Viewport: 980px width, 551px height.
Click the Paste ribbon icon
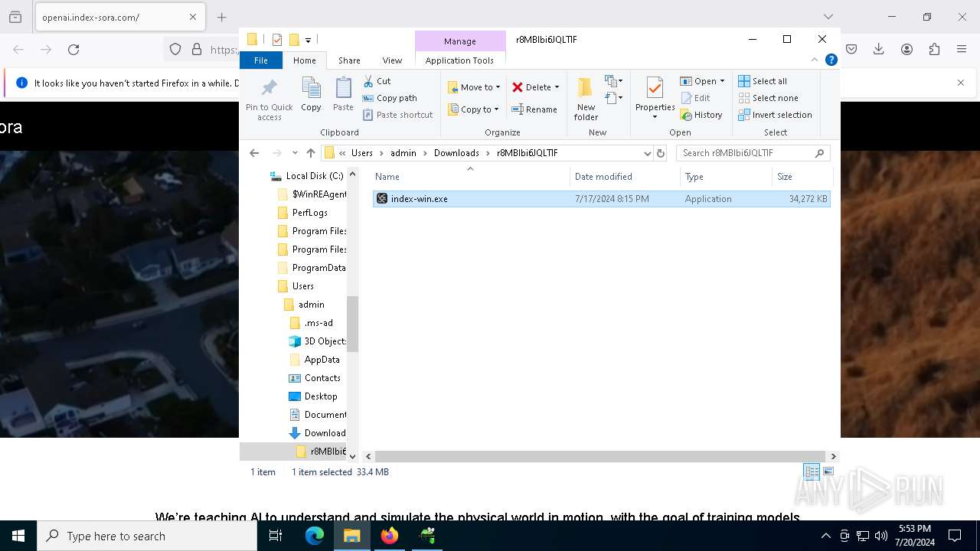[343, 95]
